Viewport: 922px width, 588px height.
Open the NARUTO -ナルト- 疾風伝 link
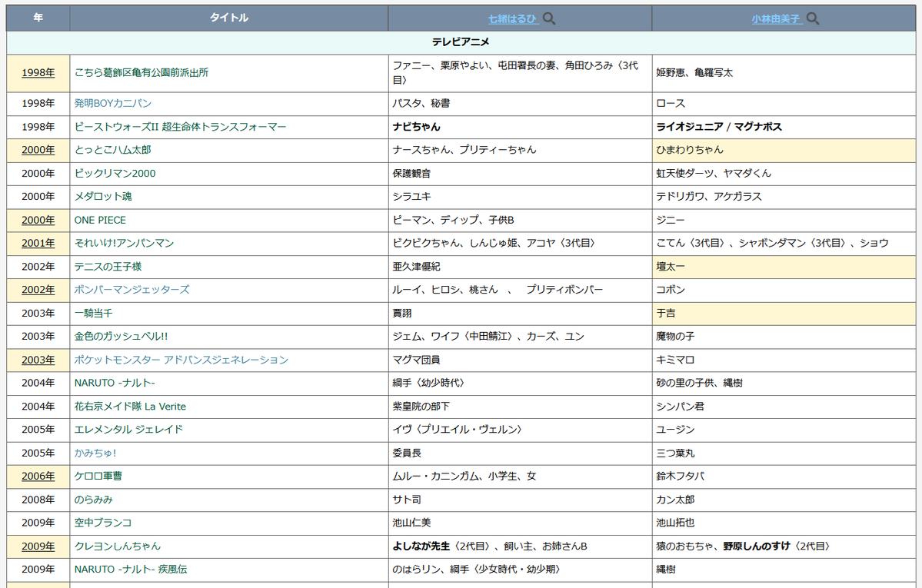click(x=131, y=570)
